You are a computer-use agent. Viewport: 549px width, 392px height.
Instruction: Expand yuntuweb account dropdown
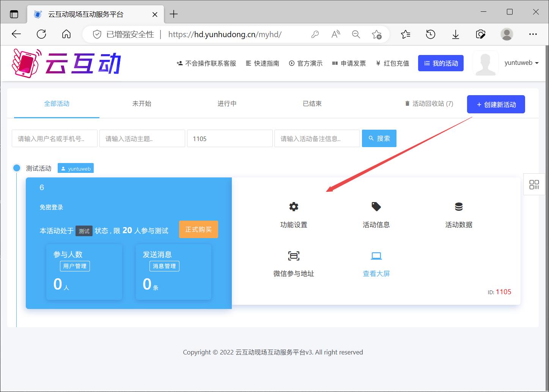[x=521, y=63]
